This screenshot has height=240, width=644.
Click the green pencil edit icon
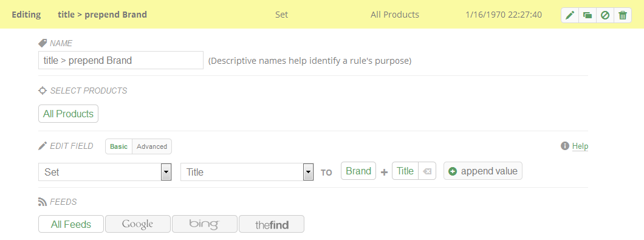pyautogui.click(x=570, y=16)
